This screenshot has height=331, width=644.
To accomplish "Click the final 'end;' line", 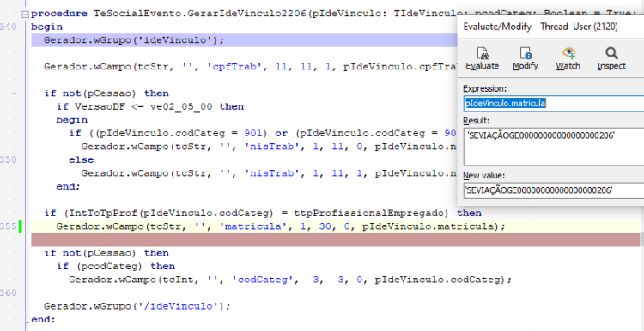I will click(43, 319).
